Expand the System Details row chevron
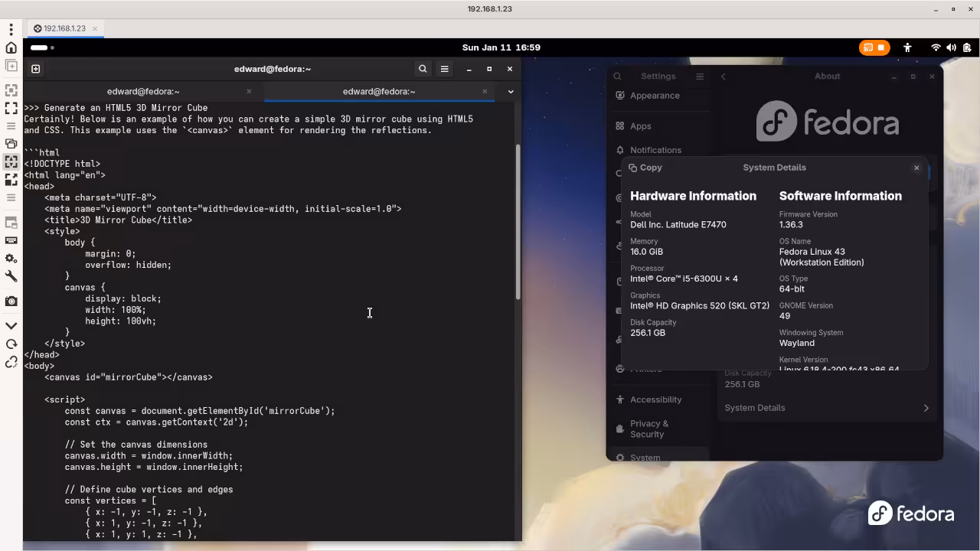 [x=926, y=408]
